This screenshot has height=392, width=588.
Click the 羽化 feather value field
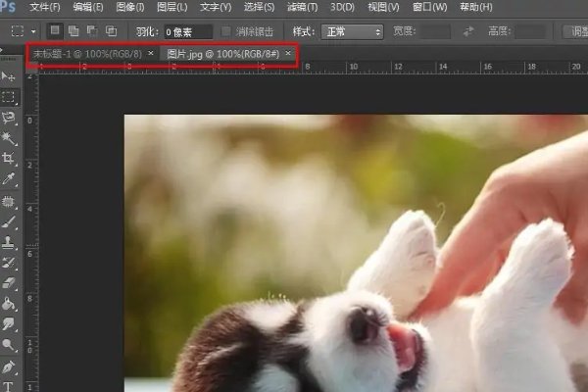[x=188, y=32]
